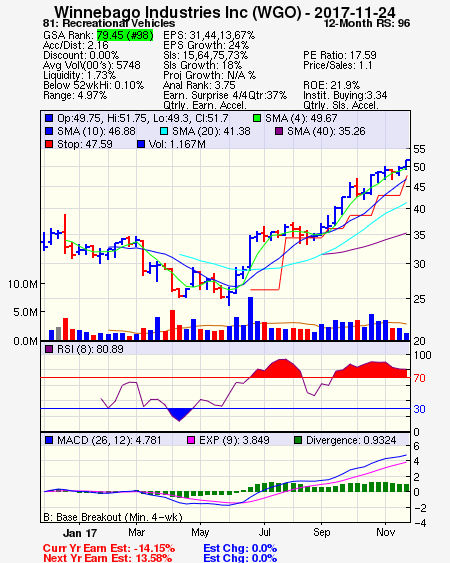Click the 'Qtrly. Sls. Accel.' text

pos(341,105)
